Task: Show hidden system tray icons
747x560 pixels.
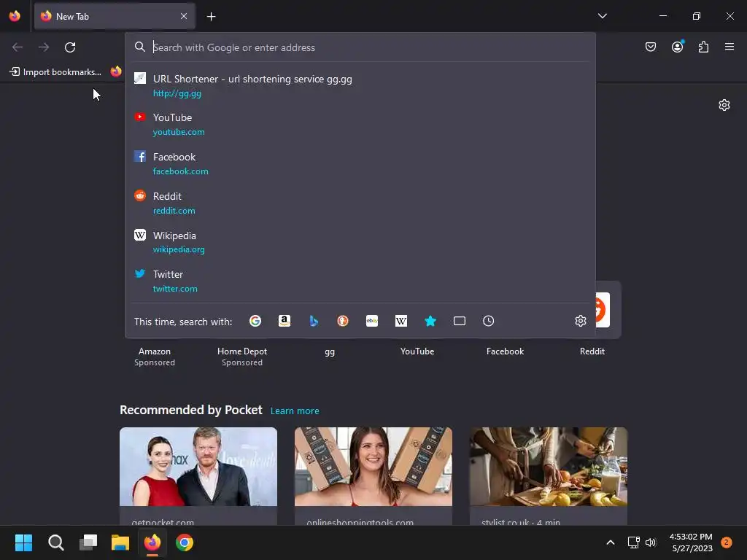Action: coord(611,542)
